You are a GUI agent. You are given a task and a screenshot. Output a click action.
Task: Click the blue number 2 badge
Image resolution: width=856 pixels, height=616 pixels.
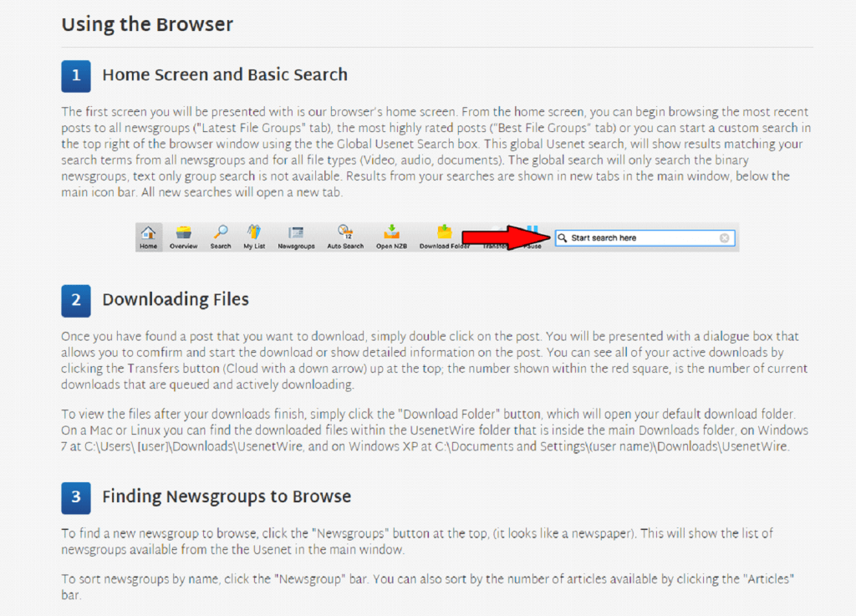(x=76, y=299)
